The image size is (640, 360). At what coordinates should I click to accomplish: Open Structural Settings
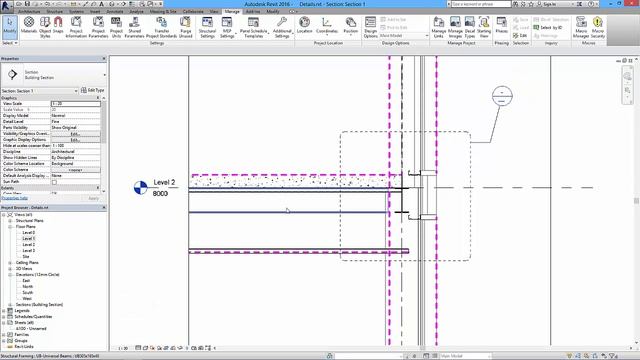pos(207,27)
